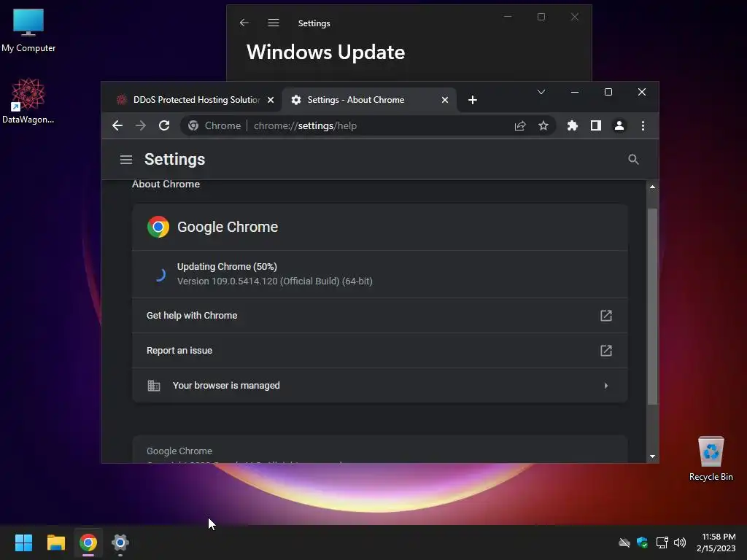The width and height of the screenshot is (747, 560).
Task: Search Chrome settings magnifier icon
Action: pyautogui.click(x=633, y=160)
